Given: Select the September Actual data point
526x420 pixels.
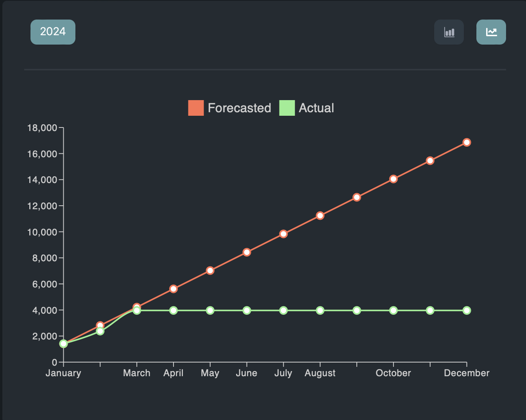Looking at the screenshot, I should click(x=357, y=311).
